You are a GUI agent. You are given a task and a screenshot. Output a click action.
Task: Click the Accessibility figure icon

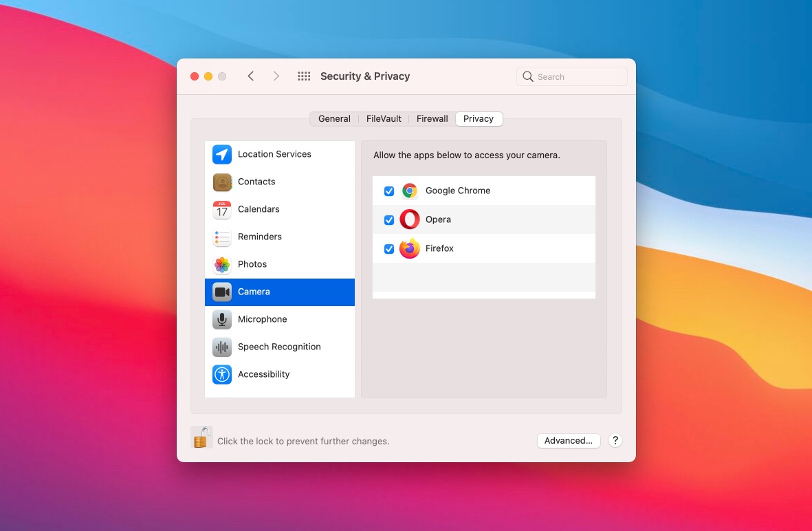[221, 375]
